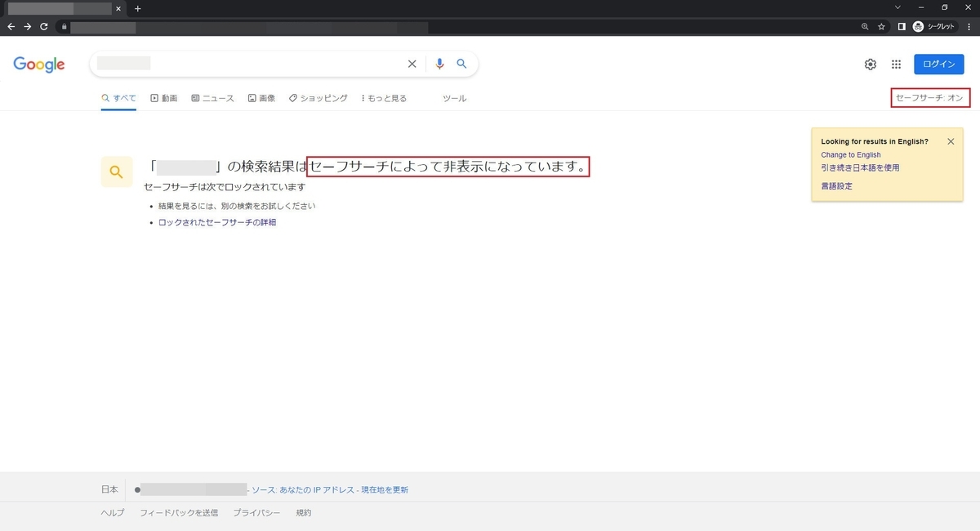Open プライバシー footer link
Viewport: 980px width, 531px height.
click(256, 513)
